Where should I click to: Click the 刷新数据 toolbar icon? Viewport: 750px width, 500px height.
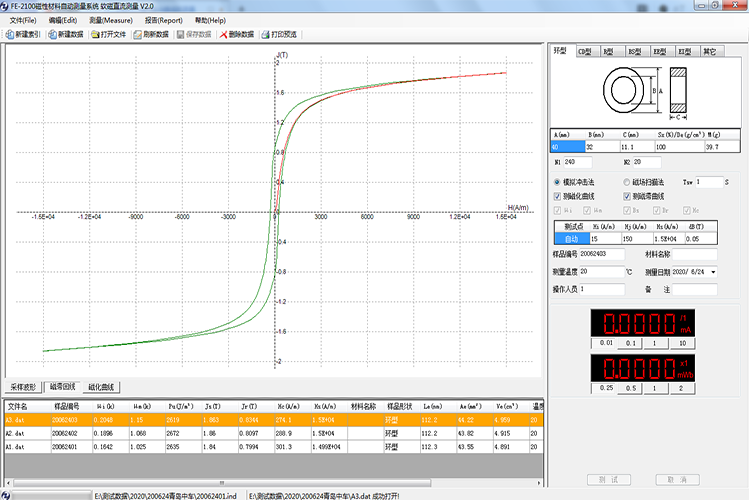point(138,34)
